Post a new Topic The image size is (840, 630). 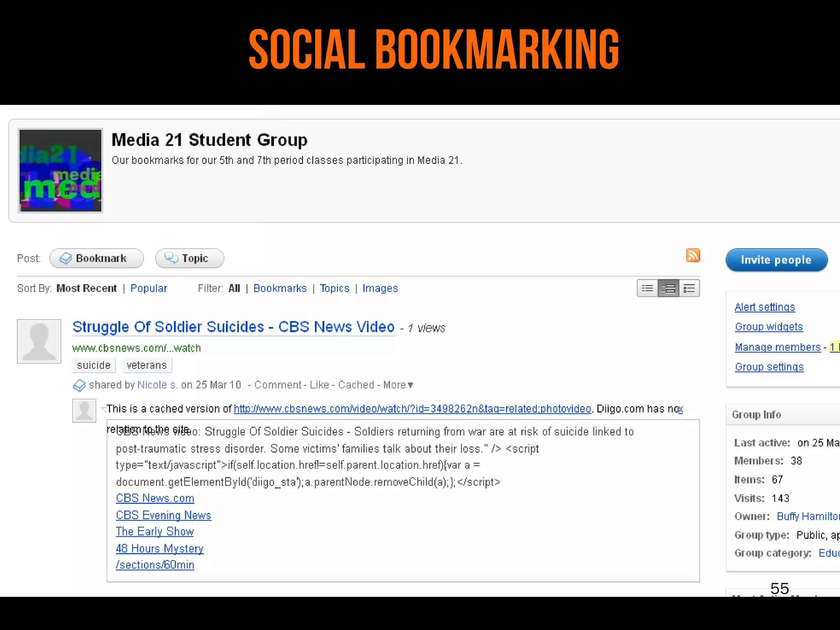(189, 258)
